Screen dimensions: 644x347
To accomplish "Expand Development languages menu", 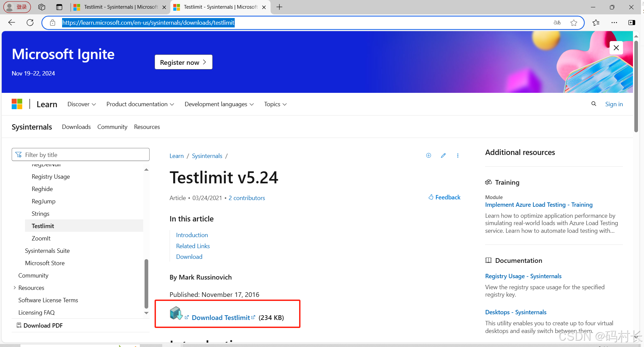I will pos(219,104).
